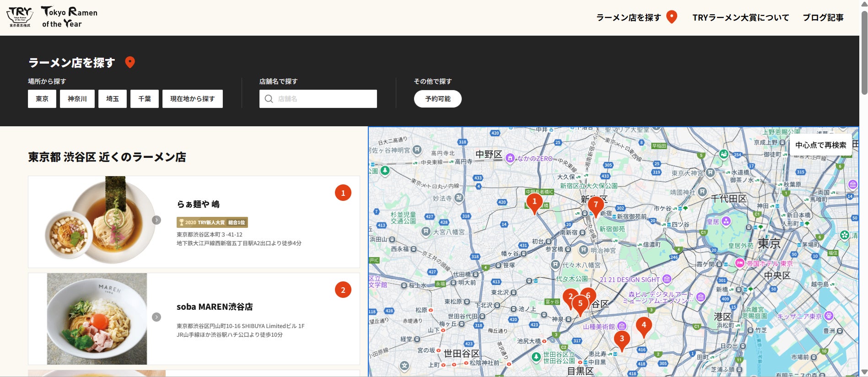Select the 神奈川 area filter
The width and height of the screenshot is (868, 377).
click(77, 99)
